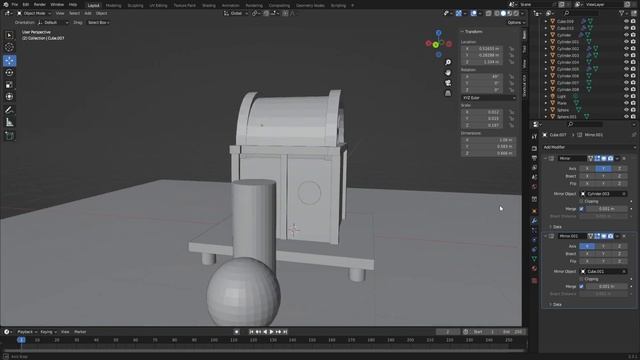The height and width of the screenshot is (360, 640).
Task: Open the Material properties tab
Action: pyautogui.click(x=534, y=269)
